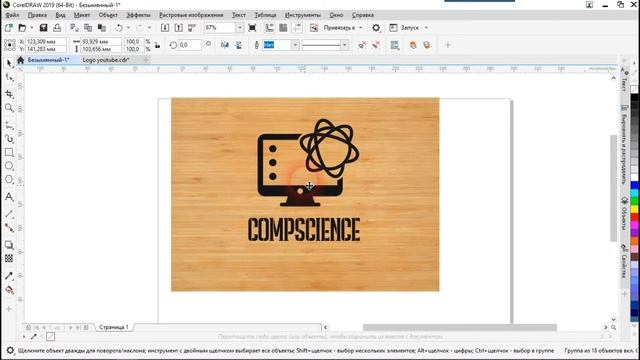The image size is (640, 360).
Task: Open the Справка menu
Action: click(x=363, y=15)
